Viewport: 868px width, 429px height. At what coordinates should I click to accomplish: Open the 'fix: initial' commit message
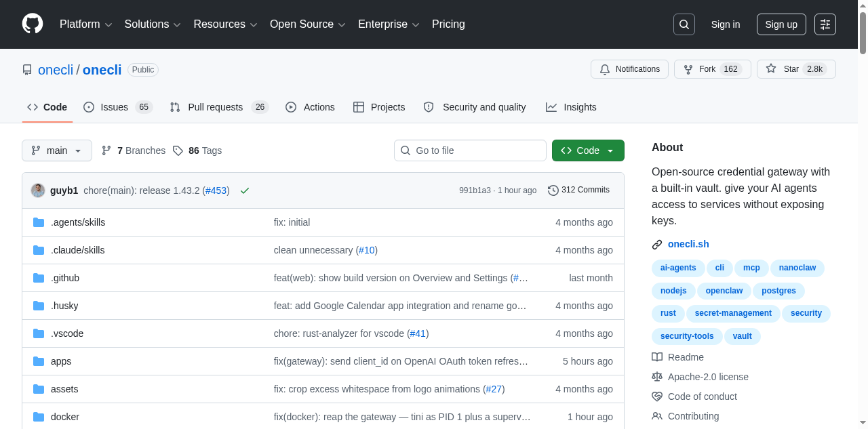(292, 222)
